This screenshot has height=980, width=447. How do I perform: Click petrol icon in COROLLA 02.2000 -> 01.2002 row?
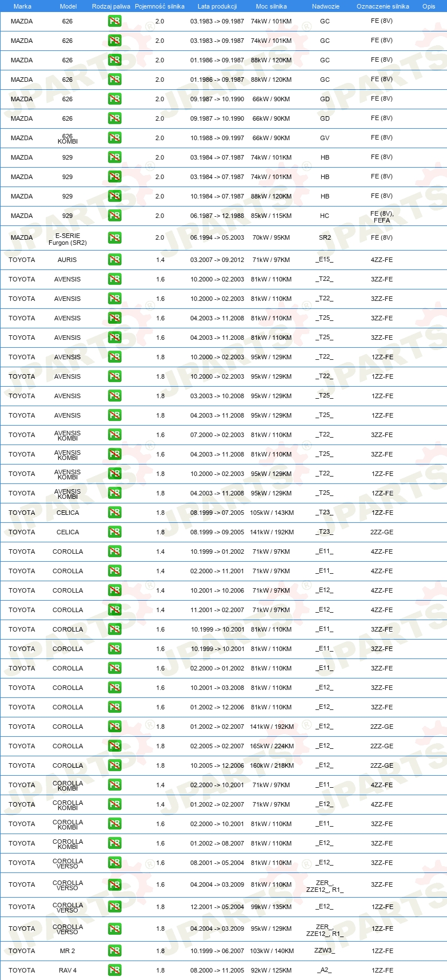coord(115,668)
